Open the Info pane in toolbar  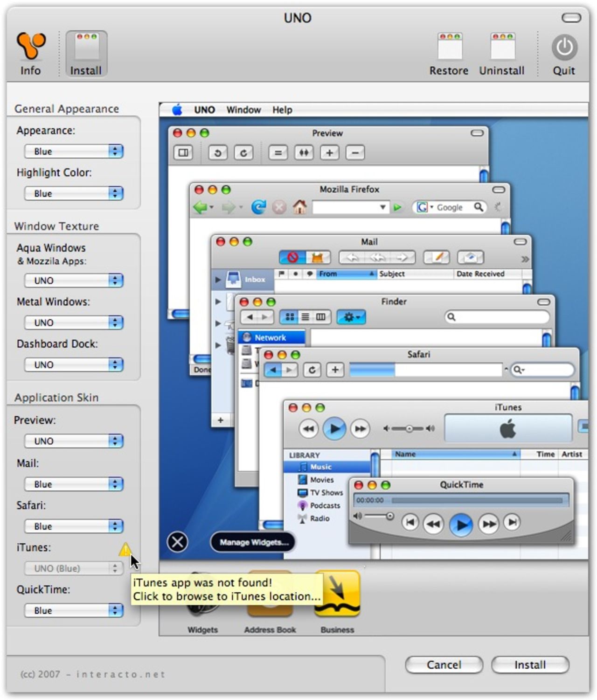(x=31, y=53)
